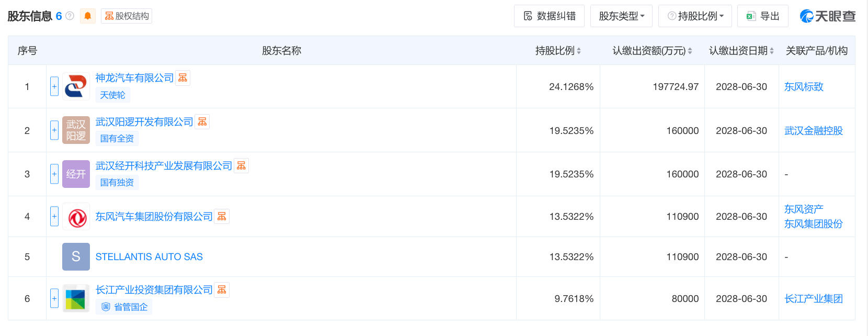This screenshot has width=868, height=336.
Task: Open the 武汉经开科技产业发展有限公司 link
Action: click(x=164, y=166)
